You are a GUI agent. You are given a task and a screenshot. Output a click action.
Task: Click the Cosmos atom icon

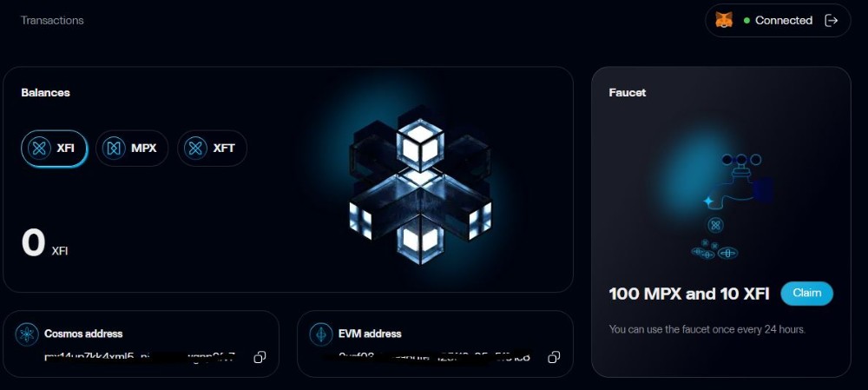click(27, 334)
